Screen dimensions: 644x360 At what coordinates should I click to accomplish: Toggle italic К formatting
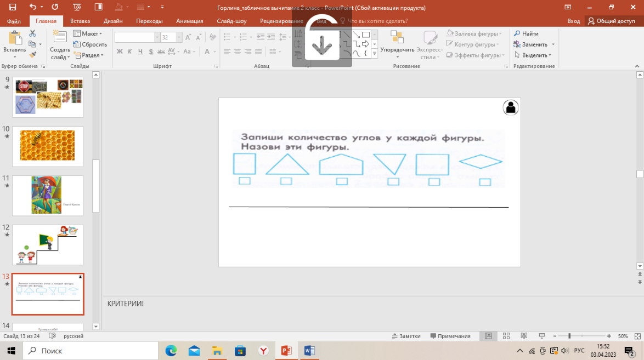(130, 52)
